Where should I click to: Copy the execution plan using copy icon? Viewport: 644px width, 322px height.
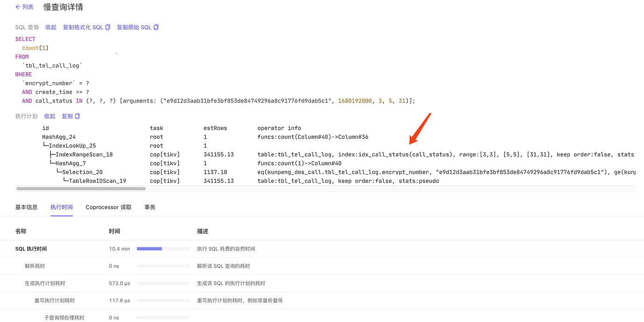[x=77, y=116]
